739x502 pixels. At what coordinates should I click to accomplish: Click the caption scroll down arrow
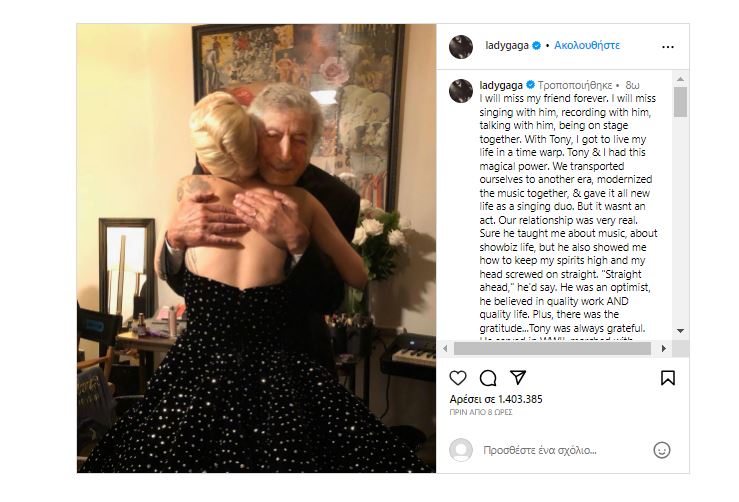click(x=680, y=331)
